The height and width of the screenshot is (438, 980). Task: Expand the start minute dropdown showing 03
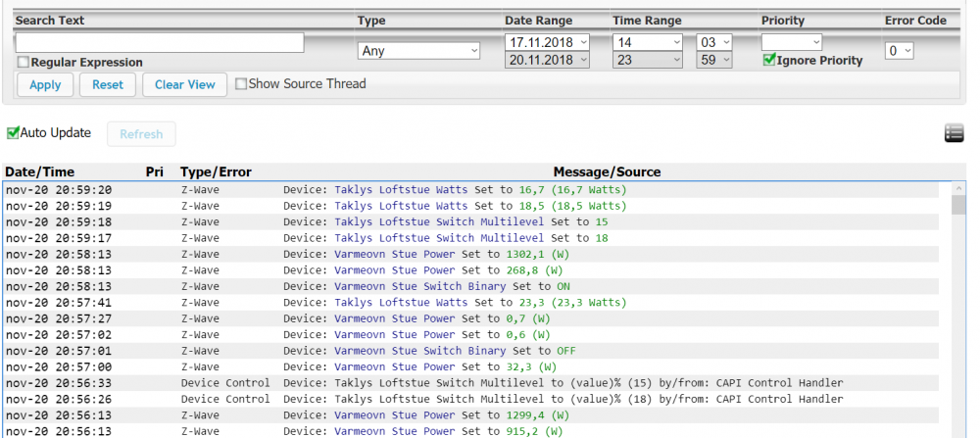[x=713, y=42]
